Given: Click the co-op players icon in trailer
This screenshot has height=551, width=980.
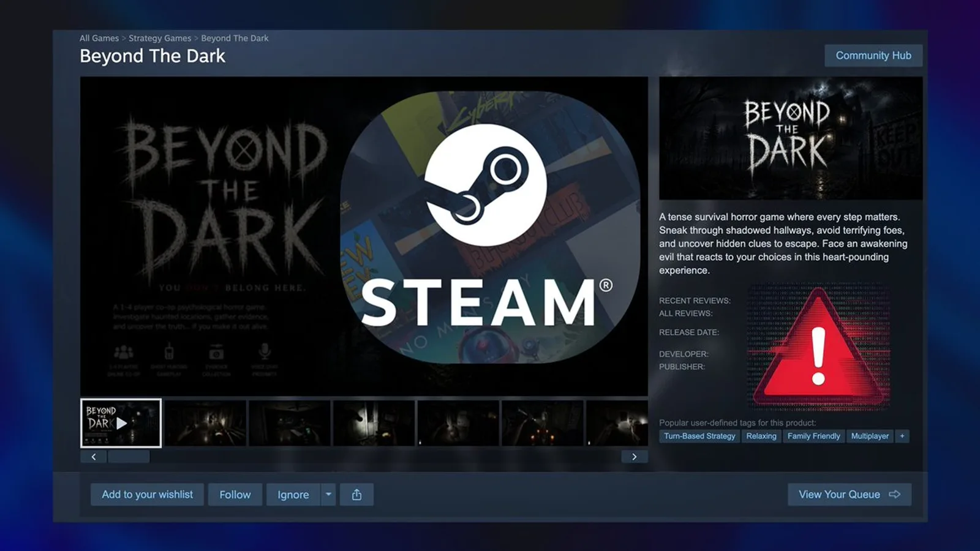Looking at the screenshot, I should (x=124, y=352).
